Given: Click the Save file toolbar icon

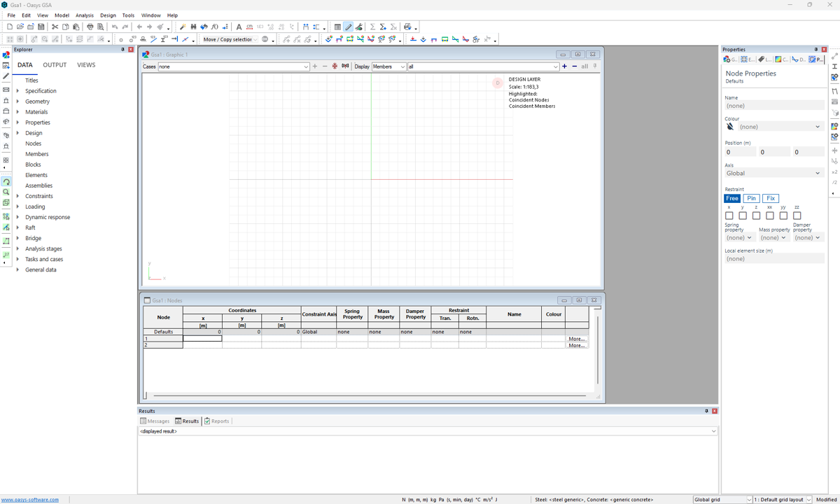Looking at the screenshot, I should click(41, 27).
